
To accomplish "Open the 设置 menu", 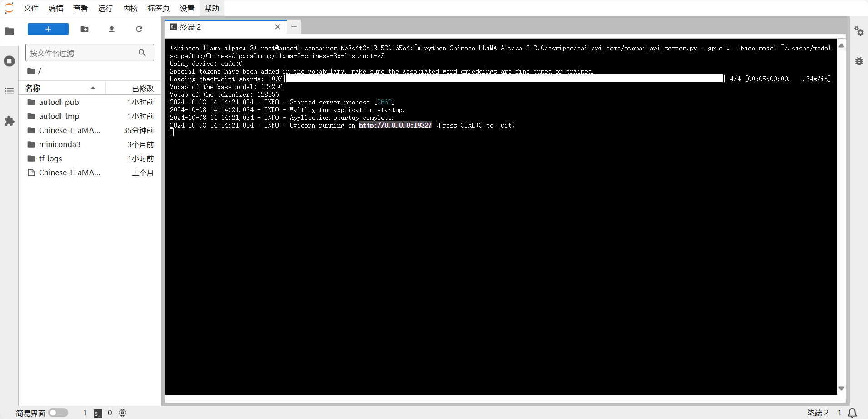I will coord(187,8).
